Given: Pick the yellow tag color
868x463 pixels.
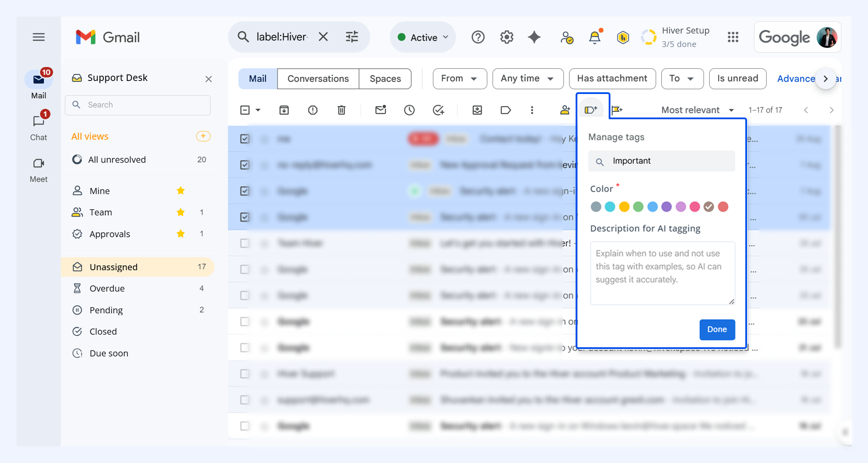Looking at the screenshot, I should click(x=624, y=207).
